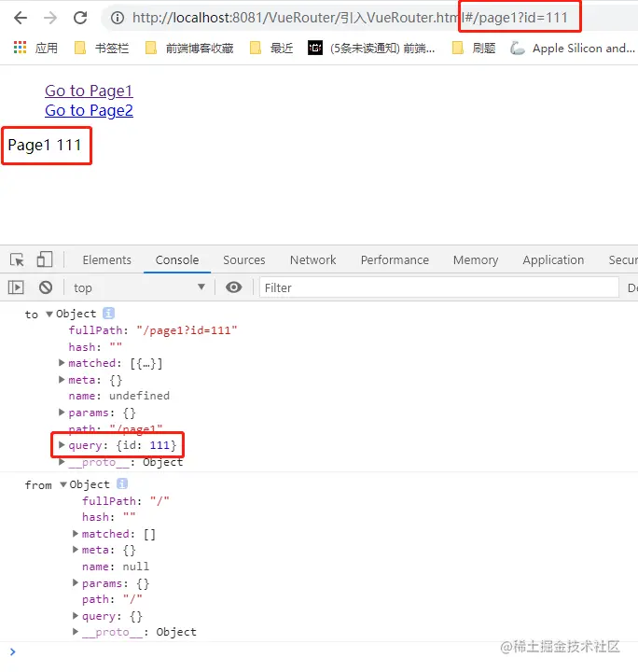638x672 pixels.
Task: Switch to the Sources tab
Action: pos(244,259)
